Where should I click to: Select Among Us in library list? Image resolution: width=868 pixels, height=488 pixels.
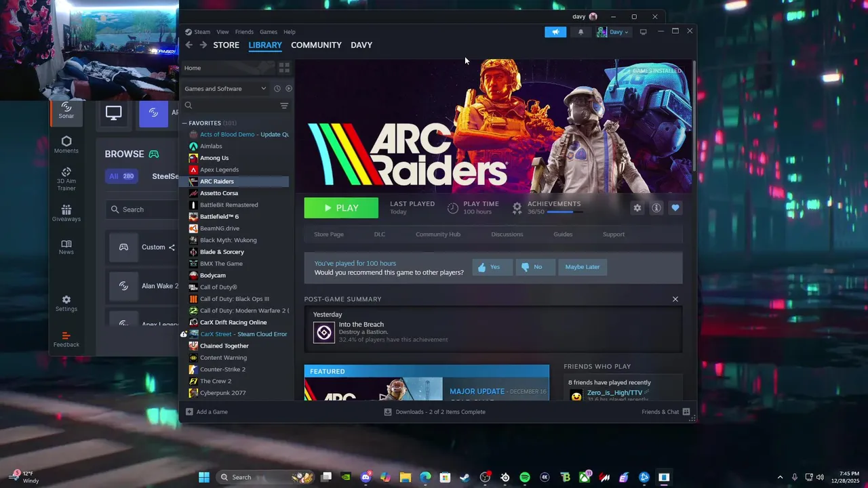235,158
